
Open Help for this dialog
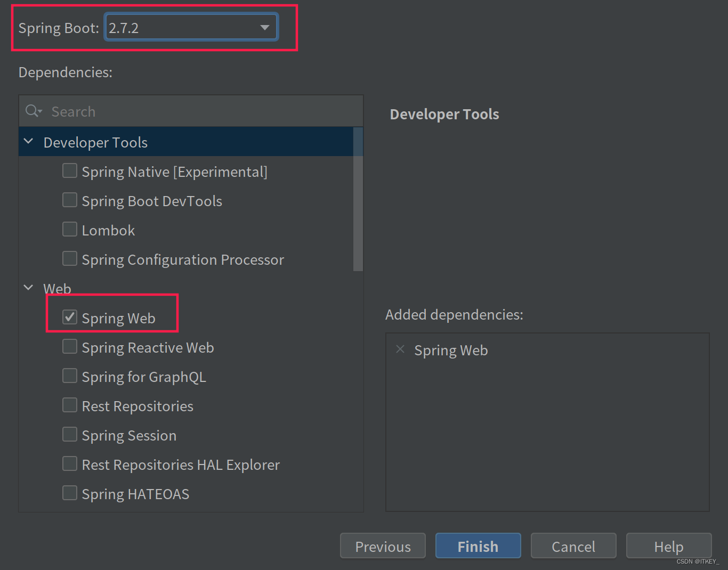[x=669, y=546]
